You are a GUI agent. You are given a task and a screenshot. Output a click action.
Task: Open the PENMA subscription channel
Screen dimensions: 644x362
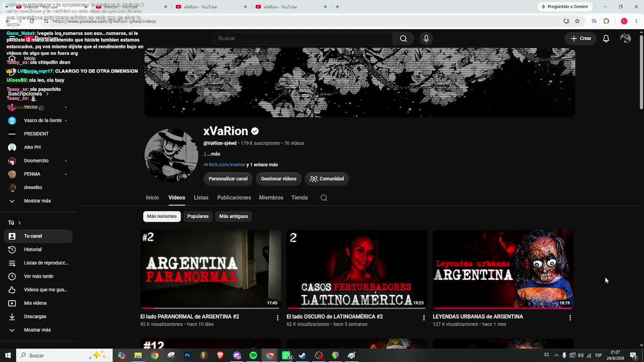[x=38, y=174]
